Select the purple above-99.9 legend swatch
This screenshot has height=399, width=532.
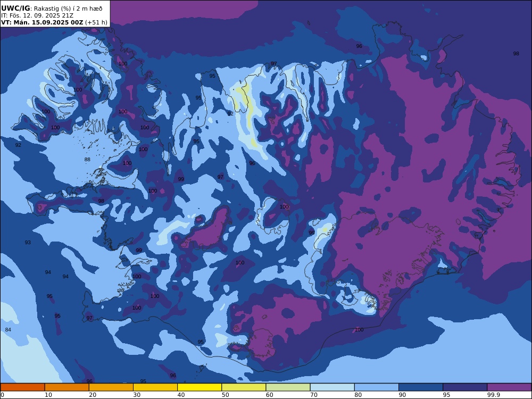coord(509,387)
